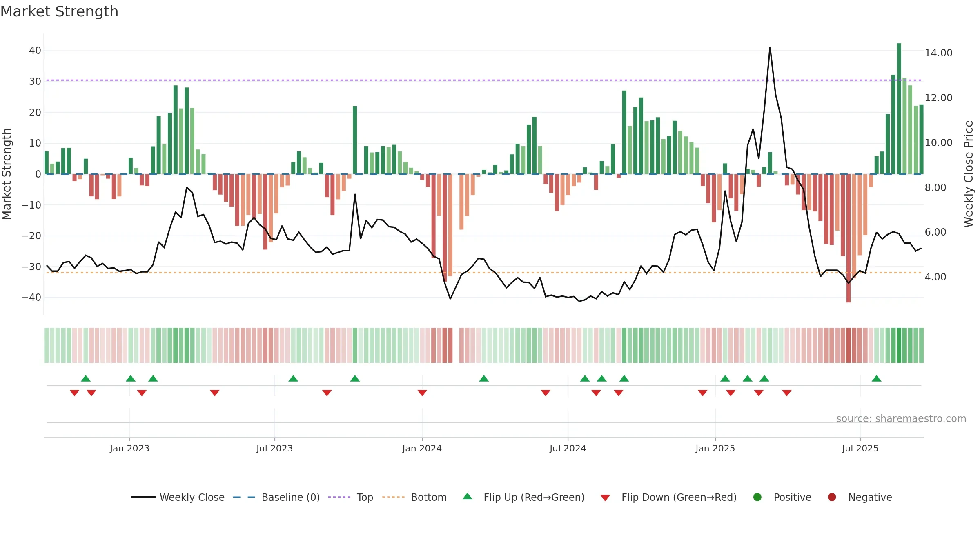Click the 12.00 price axis tick
980x551 pixels.
click(938, 98)
